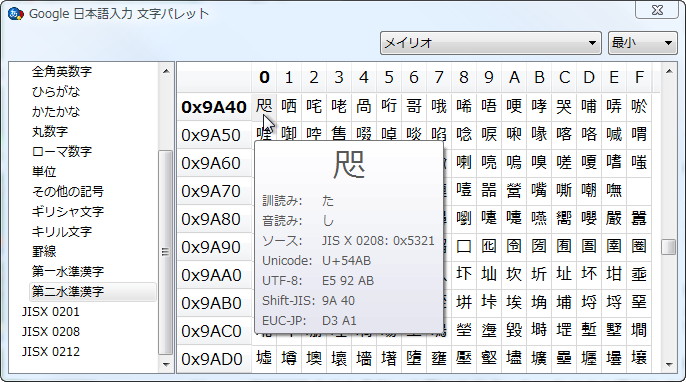Click the 0x9AD0 row header
Screen dimensions: 686x382
point(214,359)
